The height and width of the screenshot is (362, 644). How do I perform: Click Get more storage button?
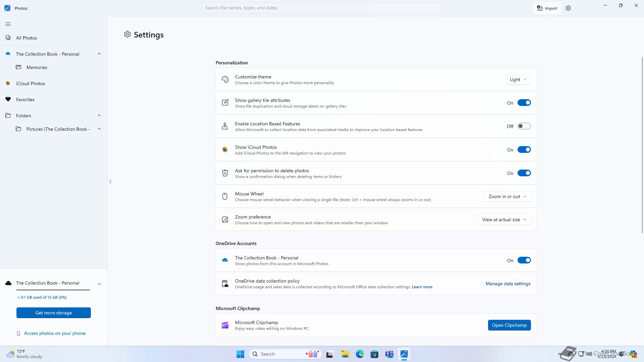tap(54, 313)
